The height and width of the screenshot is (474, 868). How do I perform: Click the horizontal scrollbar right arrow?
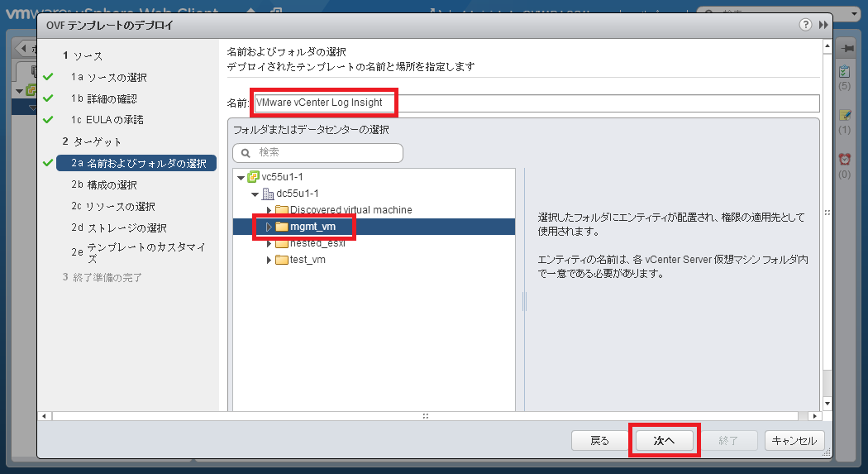pyautogui.click(x=814, y=416)
